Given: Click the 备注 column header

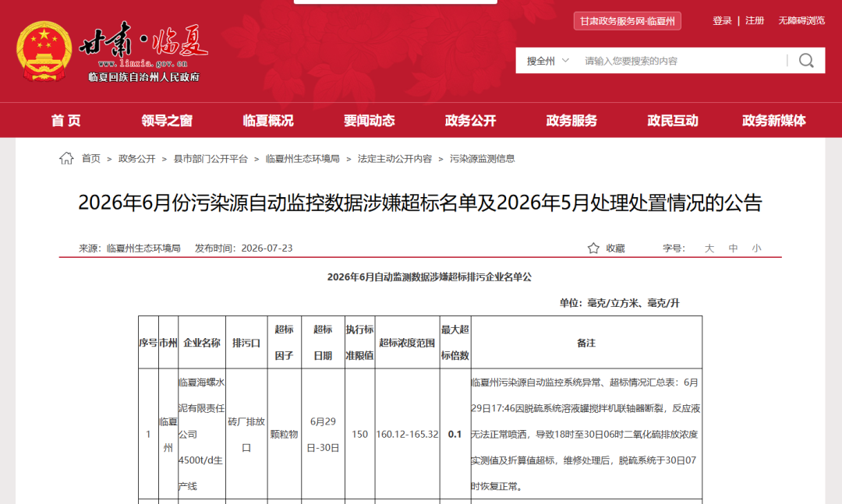Looking at the screenshot, I should point(586,343).
